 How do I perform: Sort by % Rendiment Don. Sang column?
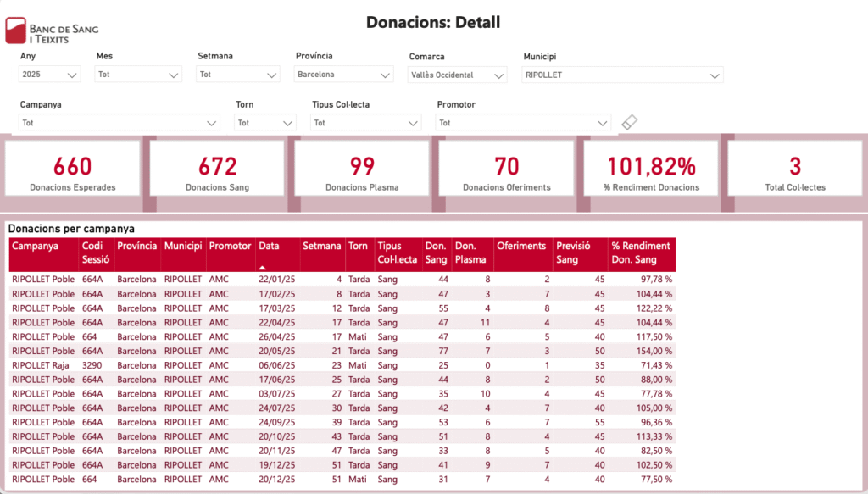[x=641, y=252]
